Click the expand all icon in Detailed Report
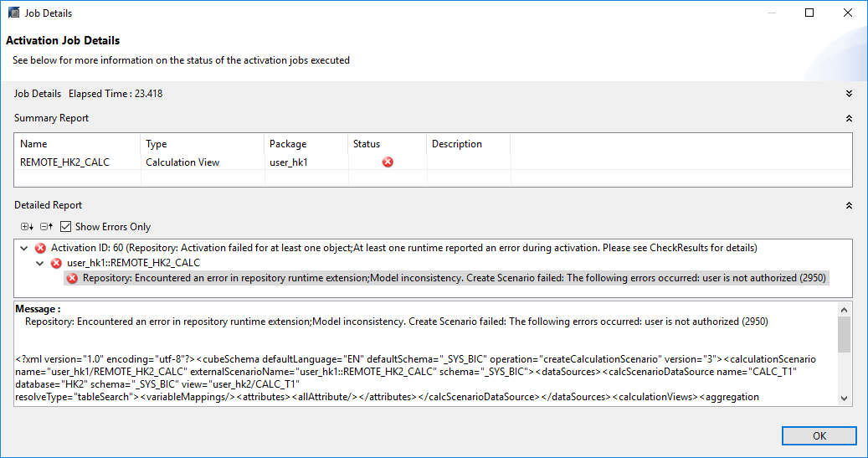The image size is (868, 458). click(x=27, y=227)
